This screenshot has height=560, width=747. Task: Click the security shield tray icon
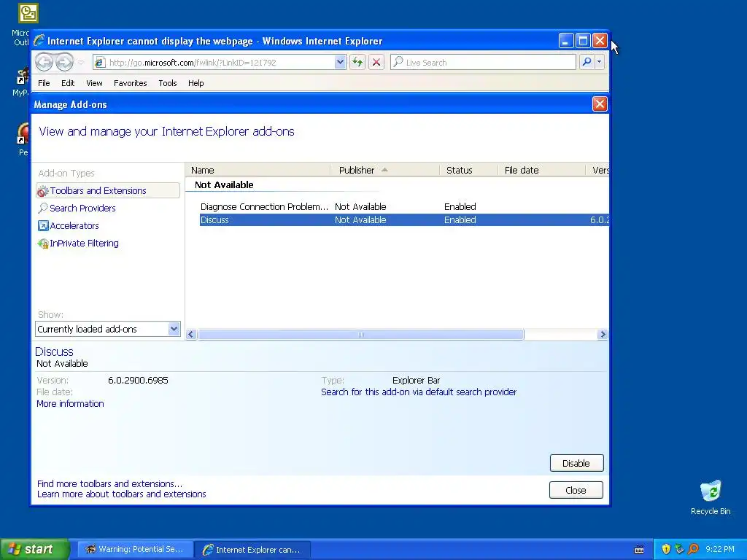666,550
